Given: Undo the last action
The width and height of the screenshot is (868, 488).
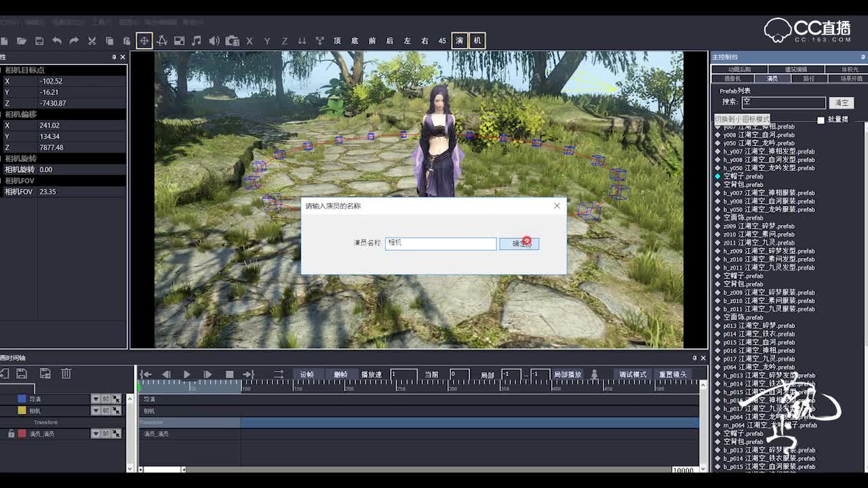Looking at the screenshot, I should [57, 41].
